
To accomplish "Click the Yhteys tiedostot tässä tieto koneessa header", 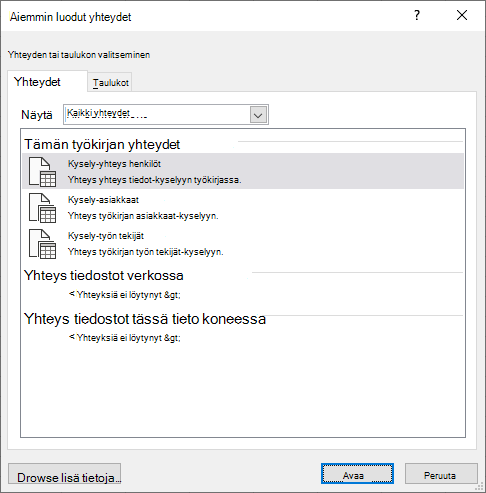I will [x=145, y=319].
